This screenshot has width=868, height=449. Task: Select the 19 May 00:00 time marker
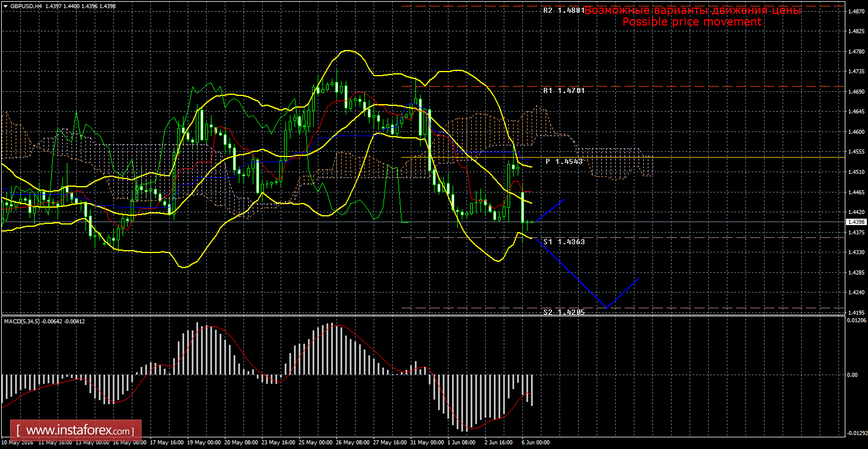(204, 443)
